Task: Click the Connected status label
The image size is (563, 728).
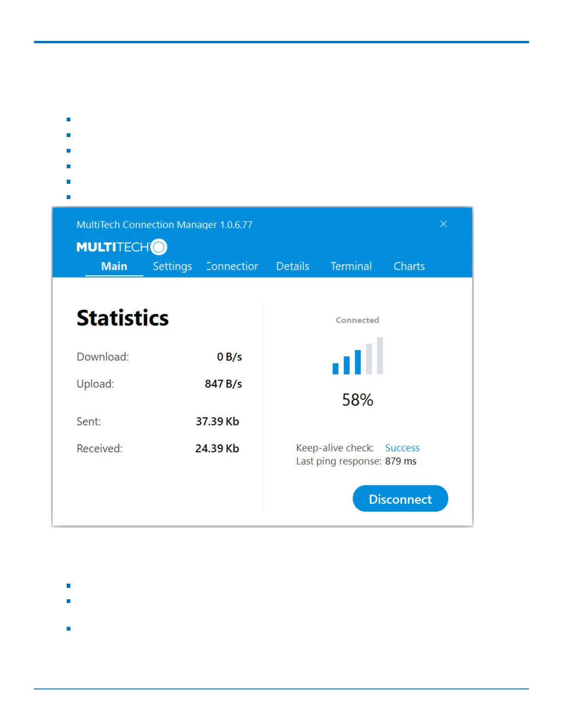Action: (x=357, y=320)
